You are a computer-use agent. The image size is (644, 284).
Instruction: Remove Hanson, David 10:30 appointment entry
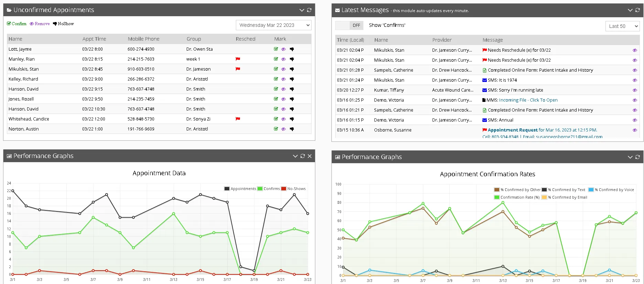(284, 109)
